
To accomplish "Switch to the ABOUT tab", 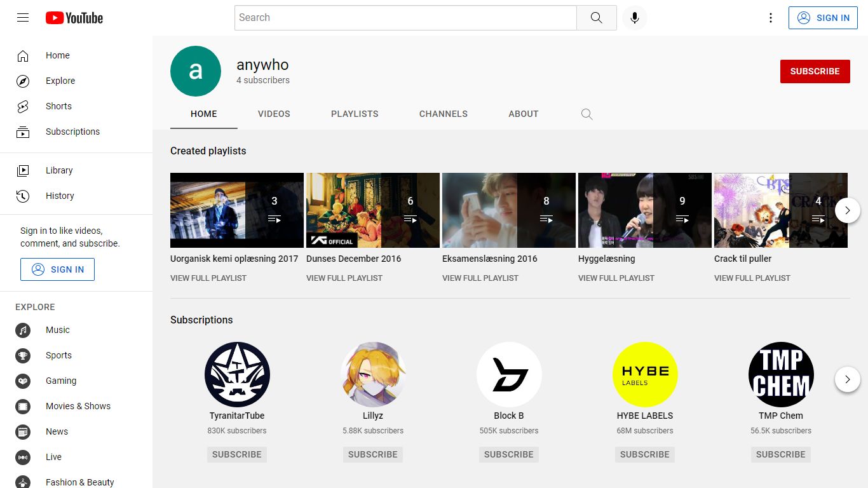I will [x=524, y=114].
